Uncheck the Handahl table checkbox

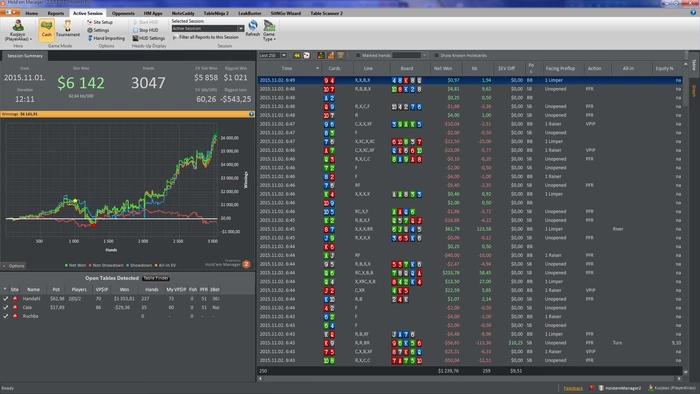[5, 299]
